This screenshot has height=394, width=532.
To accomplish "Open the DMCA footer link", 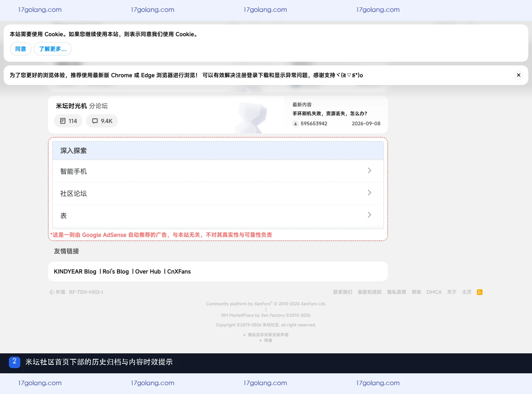I will point(434,292).
